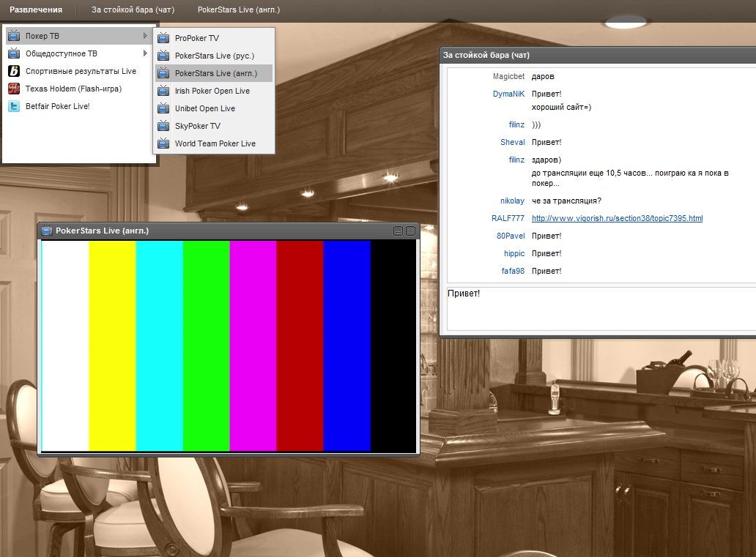
Task: Click the magenta bar in the test pattern
Action: [253, 345]
